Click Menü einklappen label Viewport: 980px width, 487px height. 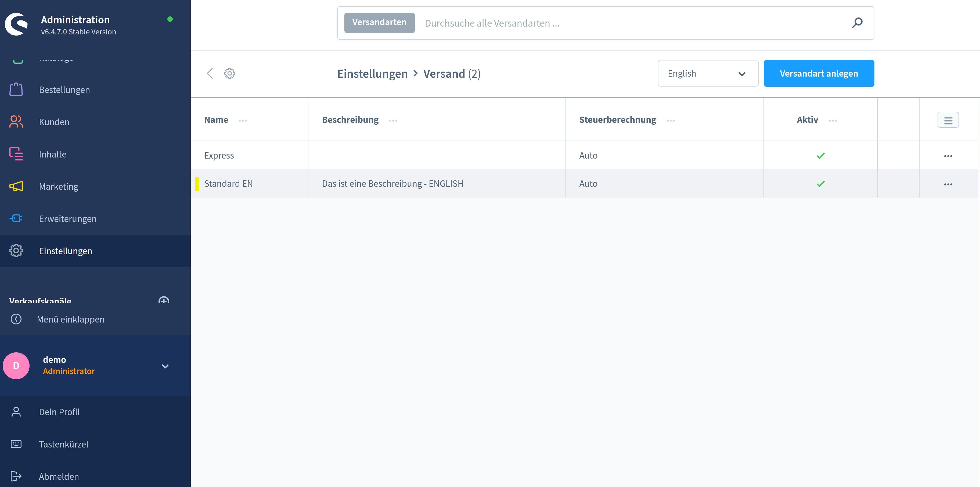pos(70,319)
